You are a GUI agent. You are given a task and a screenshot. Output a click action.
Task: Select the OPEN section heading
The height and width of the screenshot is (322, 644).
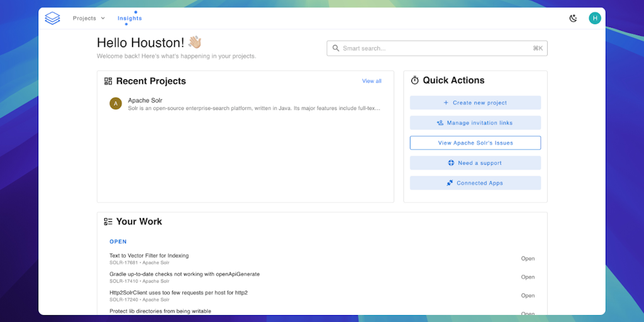coord(118,242)
